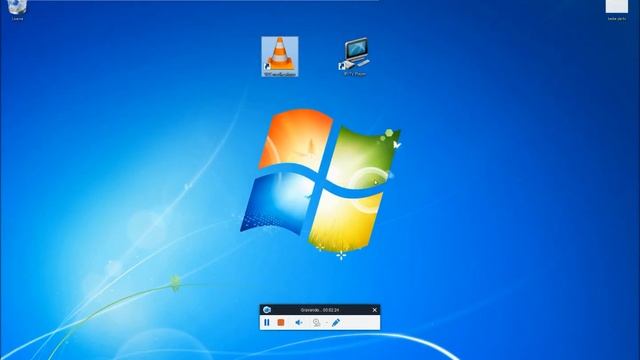Select the computer monitor desktop shortcut

tap(355, 57)
